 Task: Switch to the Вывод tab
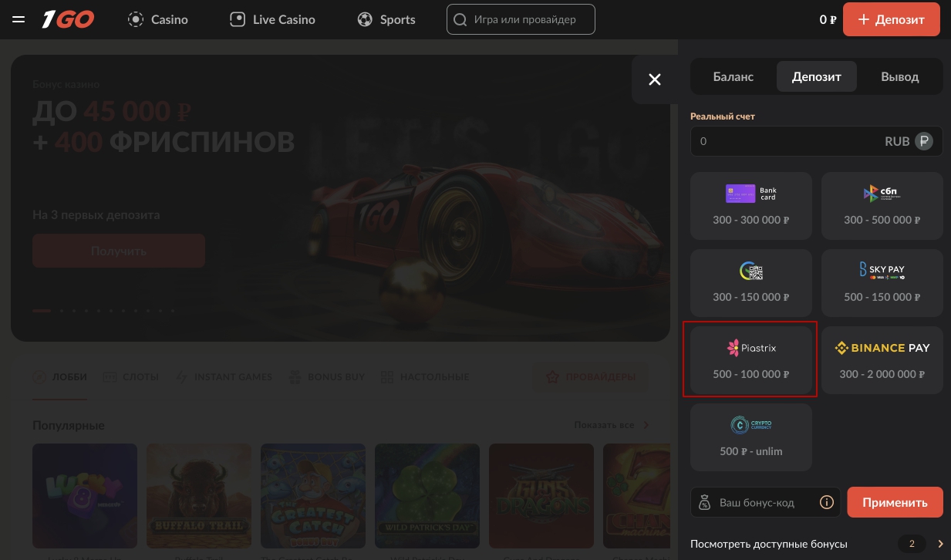tap(899, 77)
